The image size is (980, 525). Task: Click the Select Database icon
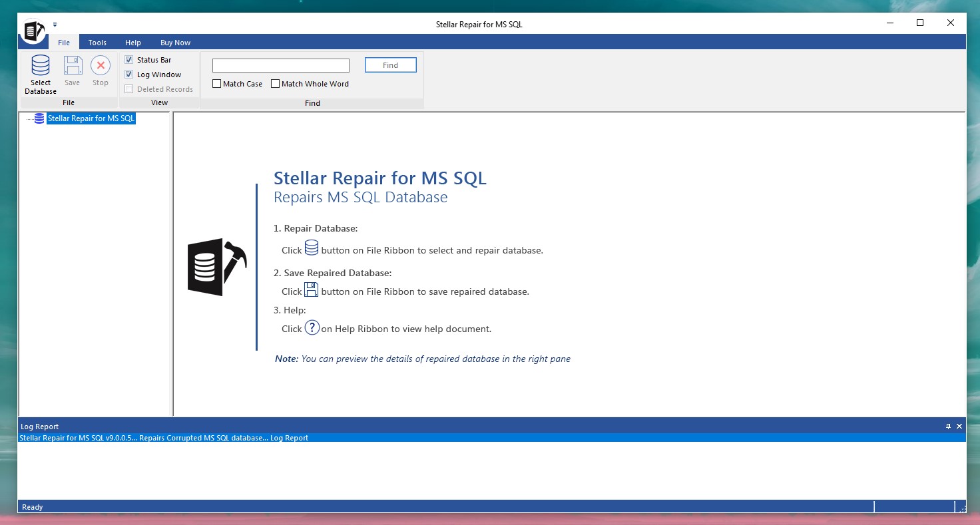[x=41, y=66]
